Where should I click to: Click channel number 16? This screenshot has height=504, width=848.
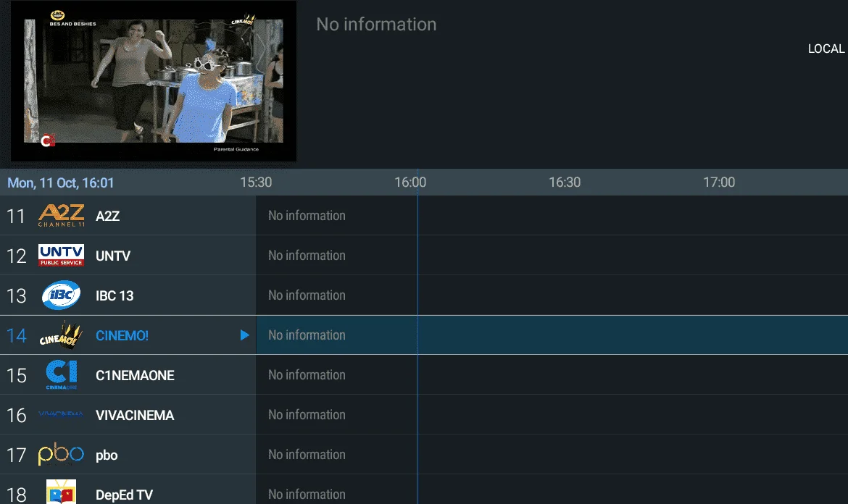pyautogui.click(x=16, y=416)
